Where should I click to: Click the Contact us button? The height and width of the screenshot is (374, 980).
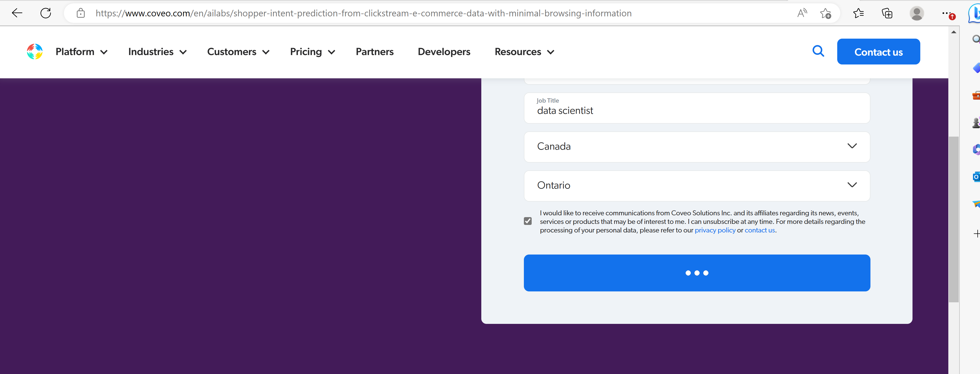tap(878, 52)
